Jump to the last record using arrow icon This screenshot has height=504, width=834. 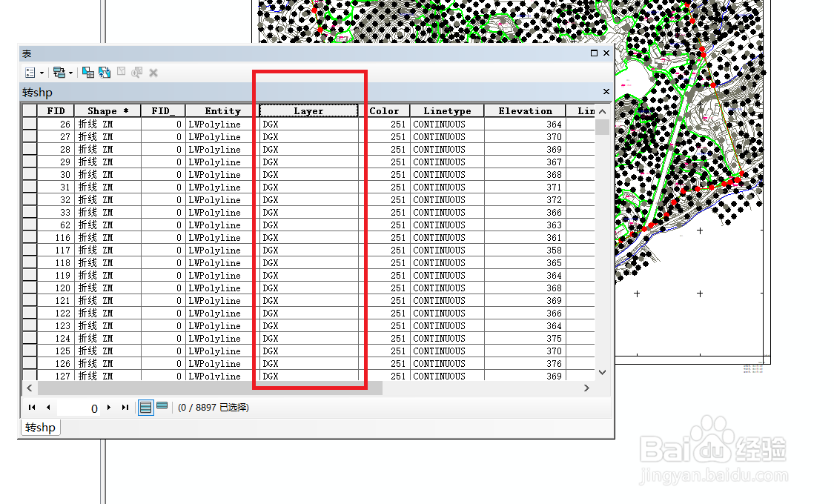(125, 407)
